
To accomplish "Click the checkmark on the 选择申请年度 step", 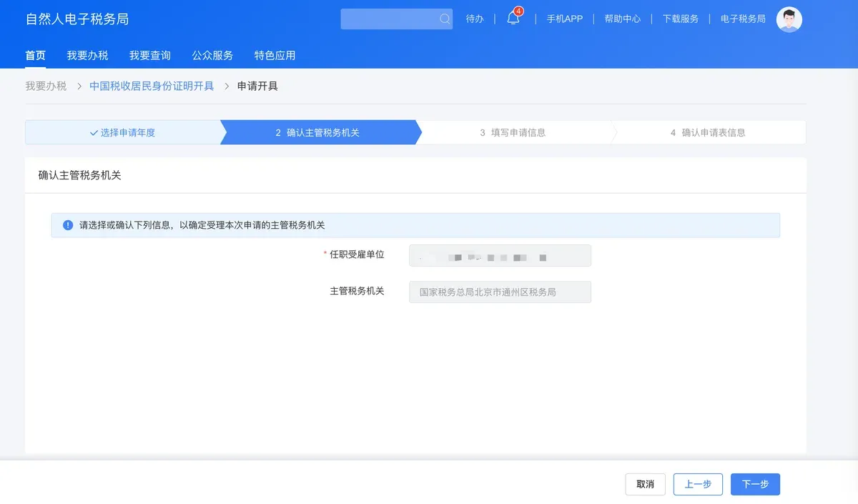I will point(92,132).
